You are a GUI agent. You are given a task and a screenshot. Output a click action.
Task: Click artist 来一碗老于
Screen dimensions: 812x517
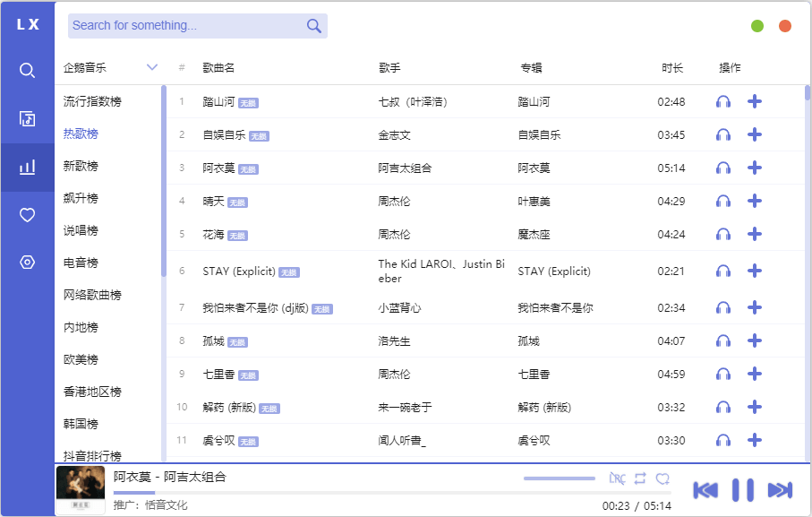coord(405,407)
